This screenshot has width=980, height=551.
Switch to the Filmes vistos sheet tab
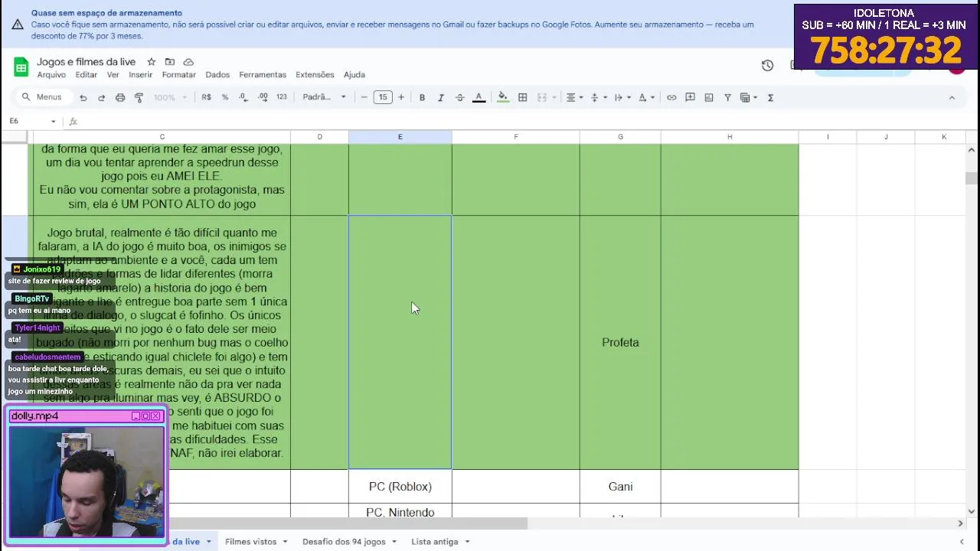250,541
